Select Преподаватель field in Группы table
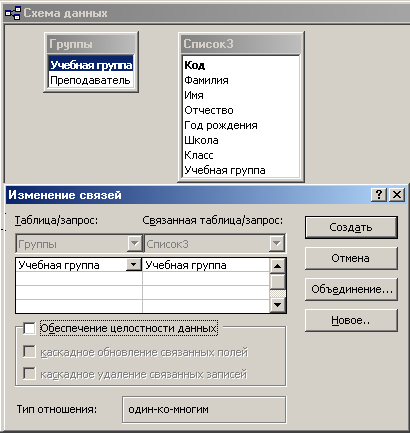The height and width of the screenshot is (433, 410). pos(90,80)
